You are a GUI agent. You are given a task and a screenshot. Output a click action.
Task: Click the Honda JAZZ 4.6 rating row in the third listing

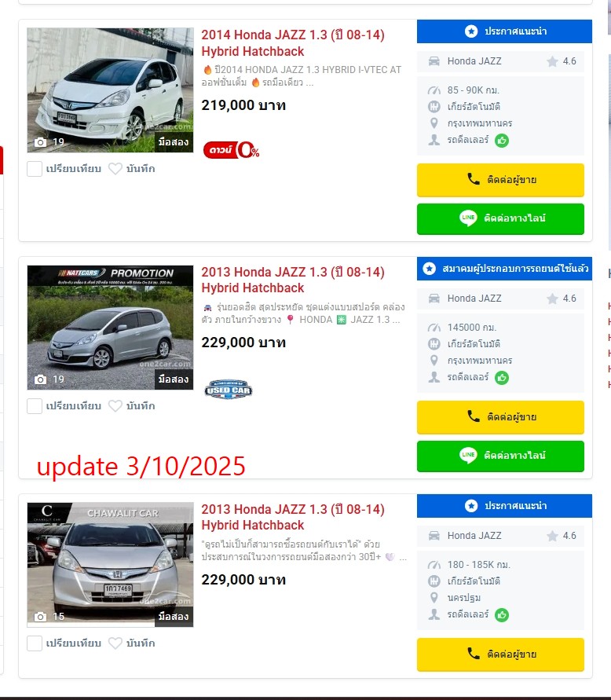(500, 536)
